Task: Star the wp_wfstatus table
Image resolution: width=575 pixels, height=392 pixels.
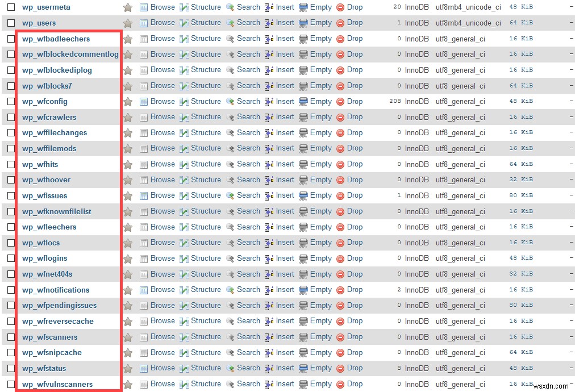Action: pyautogui.click(x=128, y=368)
